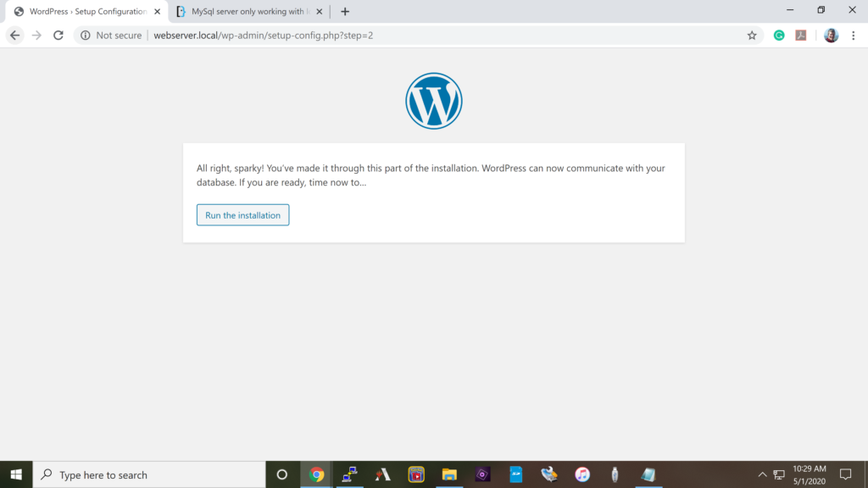Open a new browser tab
Screen dimensions: 868x488
pos(345,12)
